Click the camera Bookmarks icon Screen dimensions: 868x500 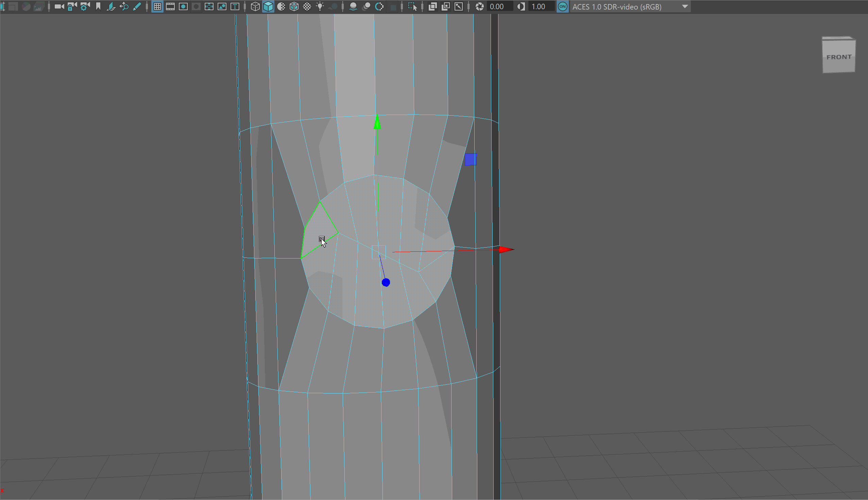point(98,6)
